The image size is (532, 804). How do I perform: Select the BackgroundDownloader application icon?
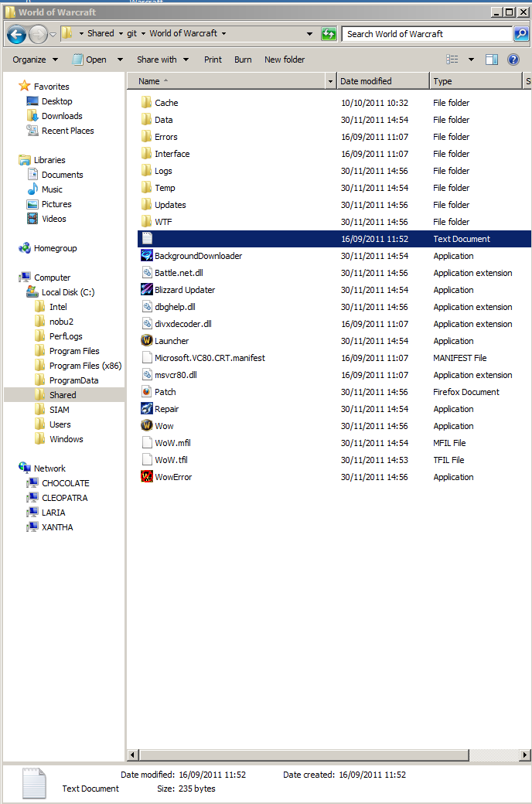147,255
